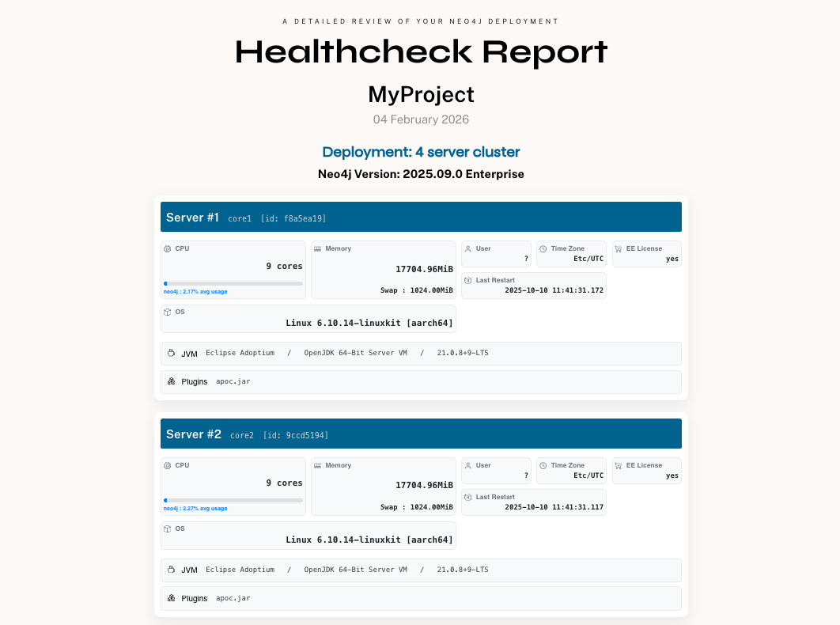
Task: Click Server #2 Swap 1024.00MiB value
Action: point(432,507)
